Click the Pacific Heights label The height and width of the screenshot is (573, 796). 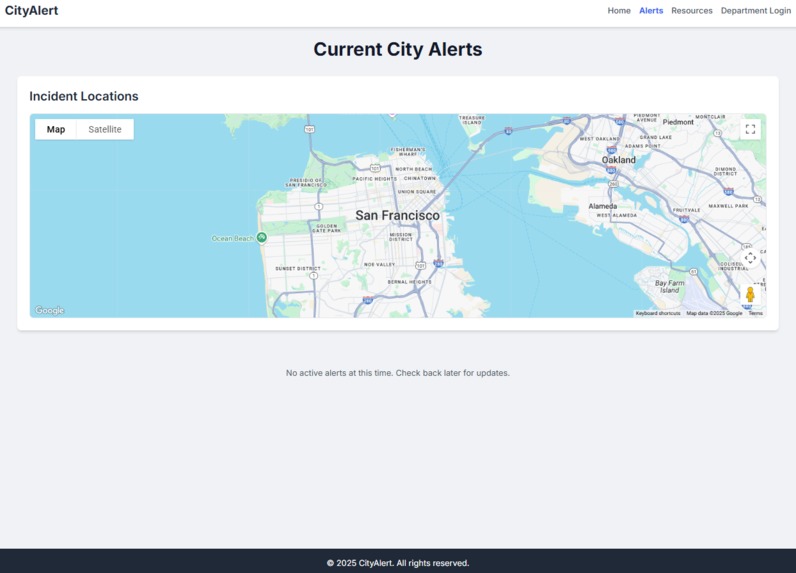pos(375,179)
